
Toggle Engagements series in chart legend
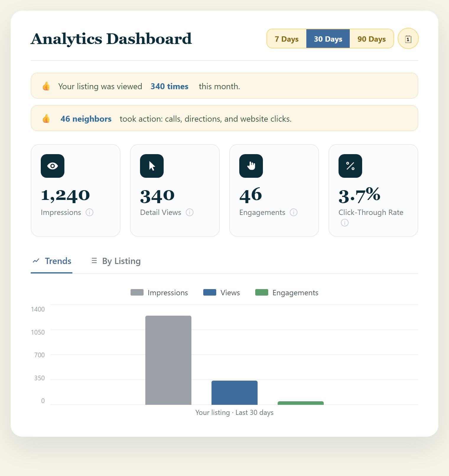287,293
